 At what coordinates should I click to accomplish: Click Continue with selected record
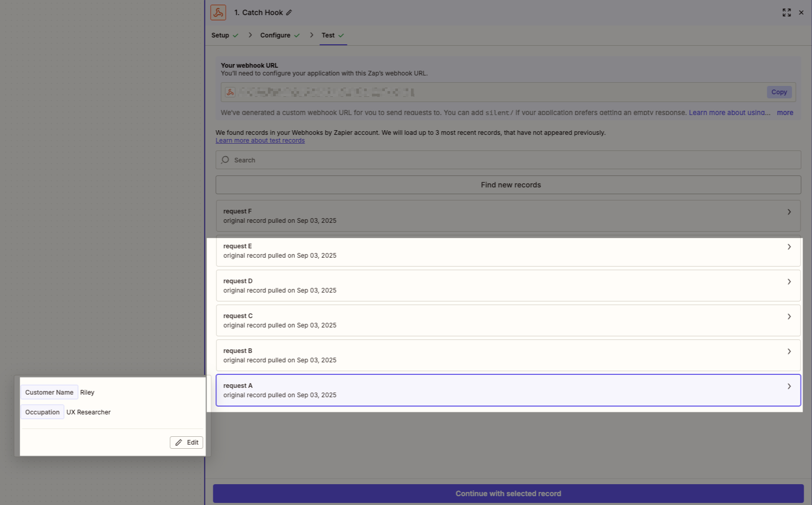click(508, 494)
